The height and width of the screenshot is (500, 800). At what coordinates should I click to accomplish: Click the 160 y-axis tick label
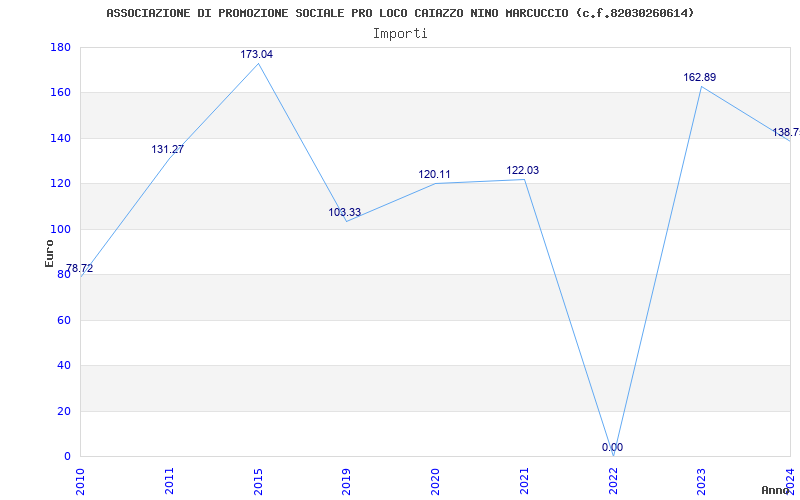pyautogui.click(x=60, y=93)
